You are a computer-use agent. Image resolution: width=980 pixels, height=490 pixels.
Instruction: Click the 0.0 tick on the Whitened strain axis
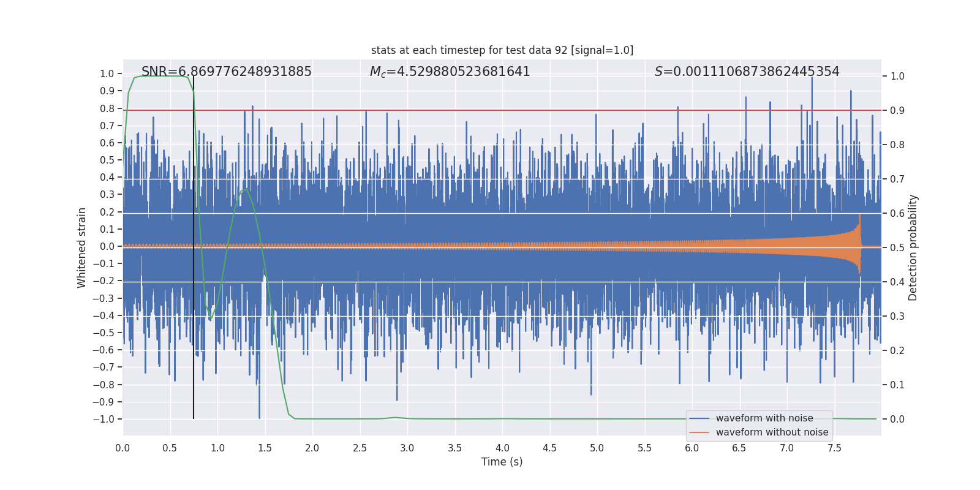(x=107, y=246)
